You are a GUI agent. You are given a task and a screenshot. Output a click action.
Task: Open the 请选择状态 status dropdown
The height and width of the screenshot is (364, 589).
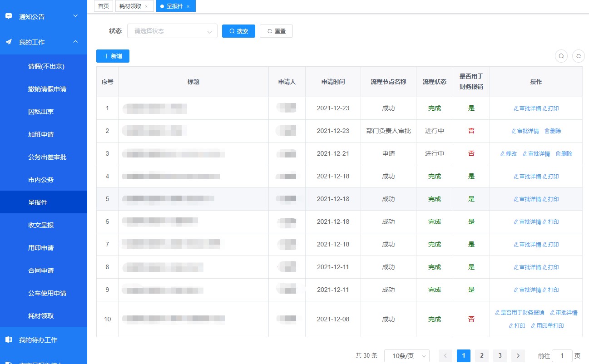pyautogui.click(x=172, y=31)
